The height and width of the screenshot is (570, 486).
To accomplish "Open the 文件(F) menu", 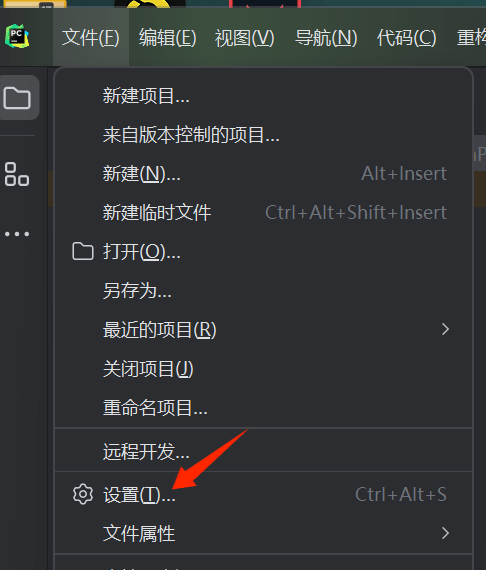I will [91, 38].
